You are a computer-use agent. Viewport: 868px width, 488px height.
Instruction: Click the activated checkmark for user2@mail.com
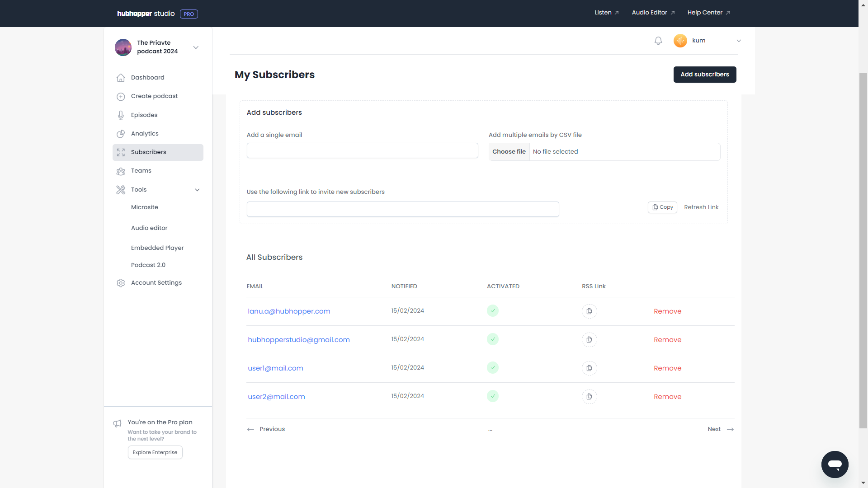click(x=493, y=396)
